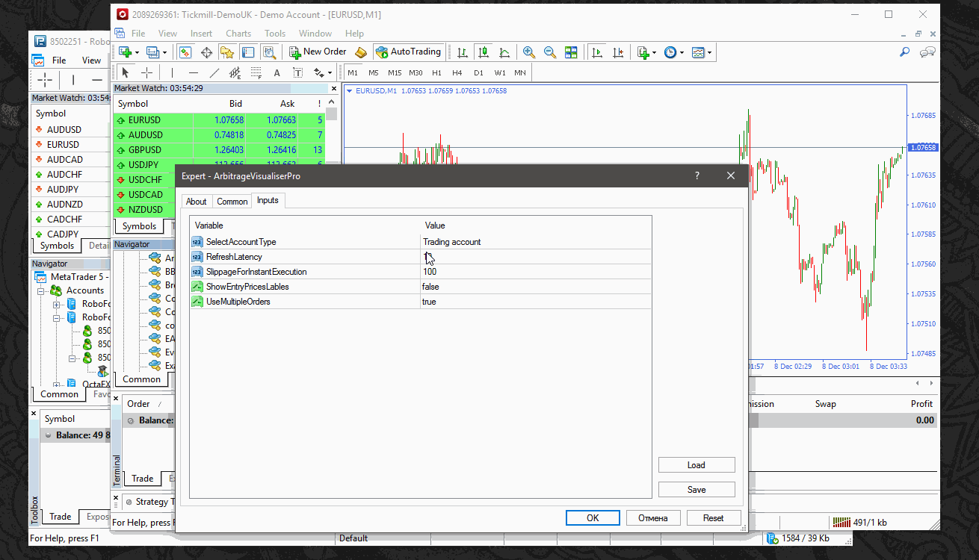Open the Charts menu
The width and height of the screenshot is (979, 560).
tap(238, 34)
